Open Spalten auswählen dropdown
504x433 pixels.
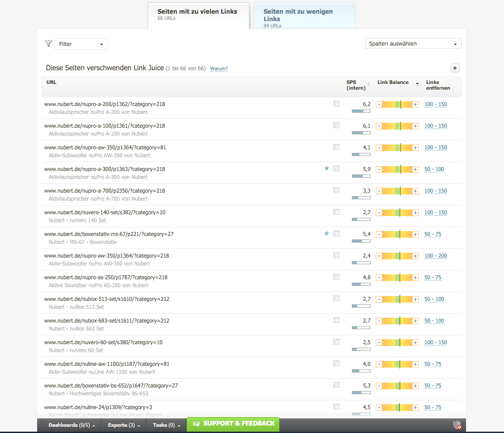point(413,43)
